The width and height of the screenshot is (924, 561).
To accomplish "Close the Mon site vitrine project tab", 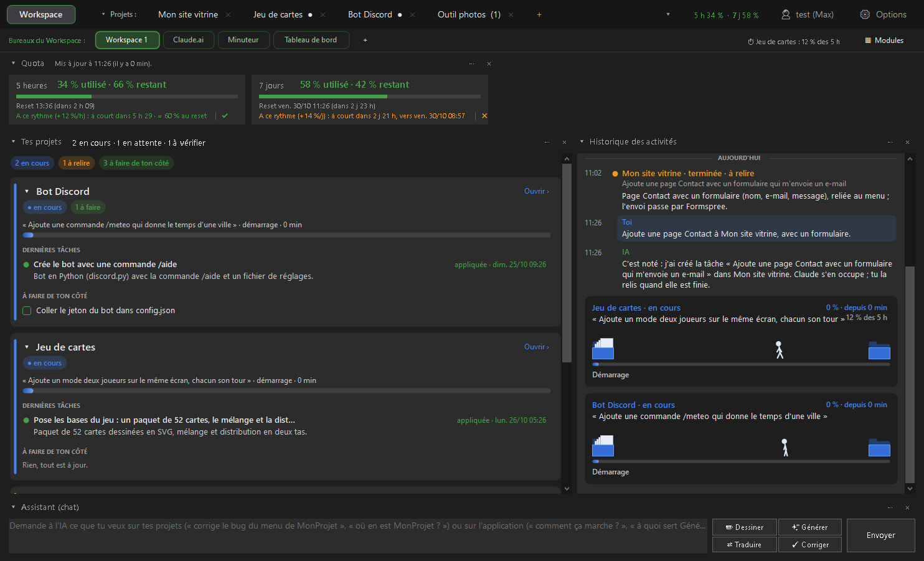I will (229, 14).
